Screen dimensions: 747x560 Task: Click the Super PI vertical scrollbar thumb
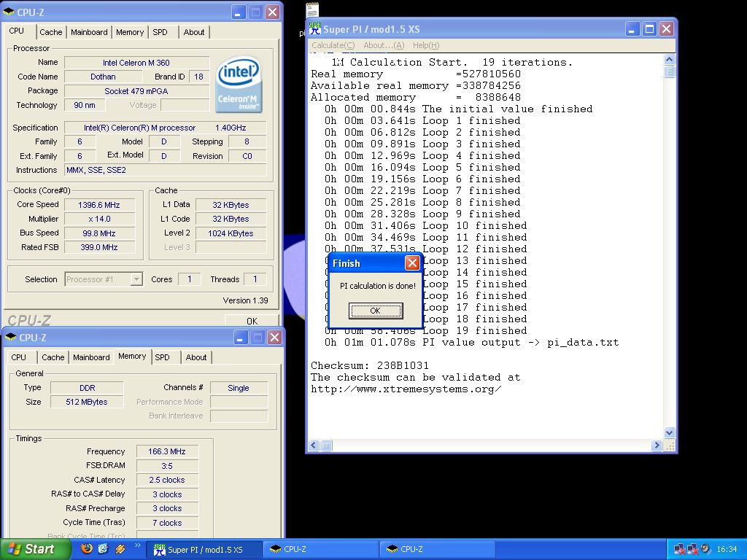pos(670,72)
